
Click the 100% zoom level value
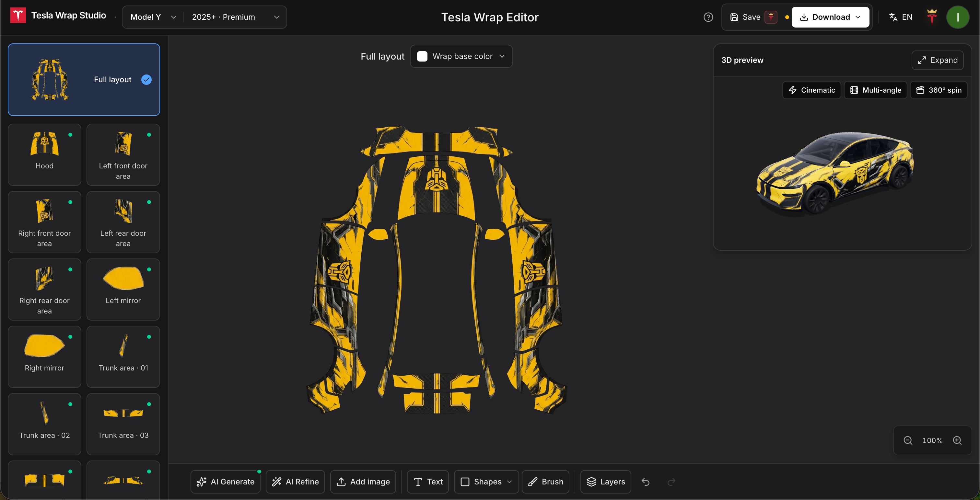click(x=932, y=440)
